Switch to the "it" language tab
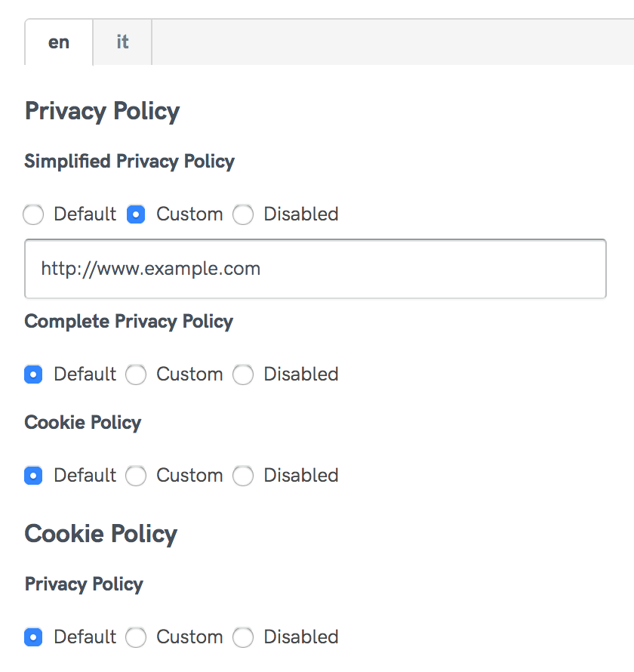 click(x=122, y=42)
